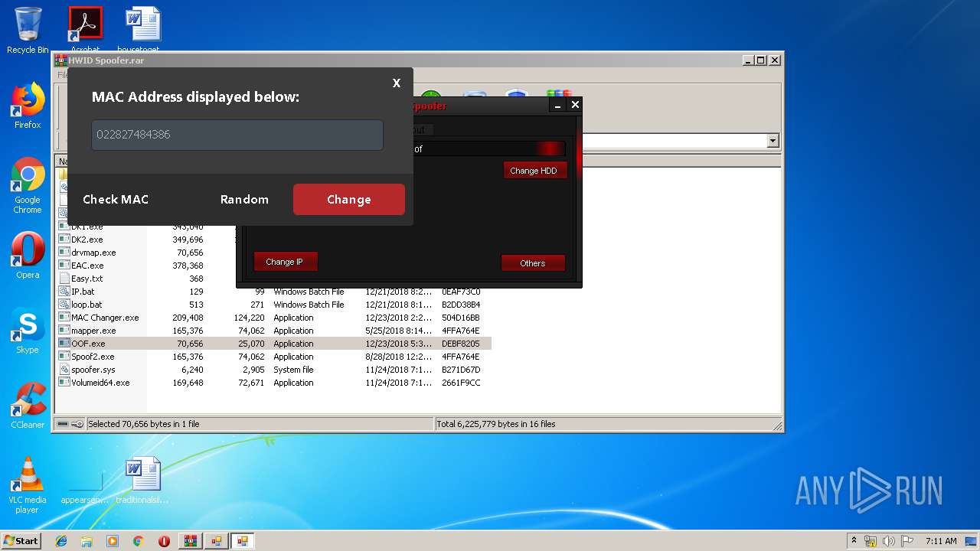The height and width of the screenshot is (551, 980).
Task: Click the Start button
Action: (x=21, y=541)
